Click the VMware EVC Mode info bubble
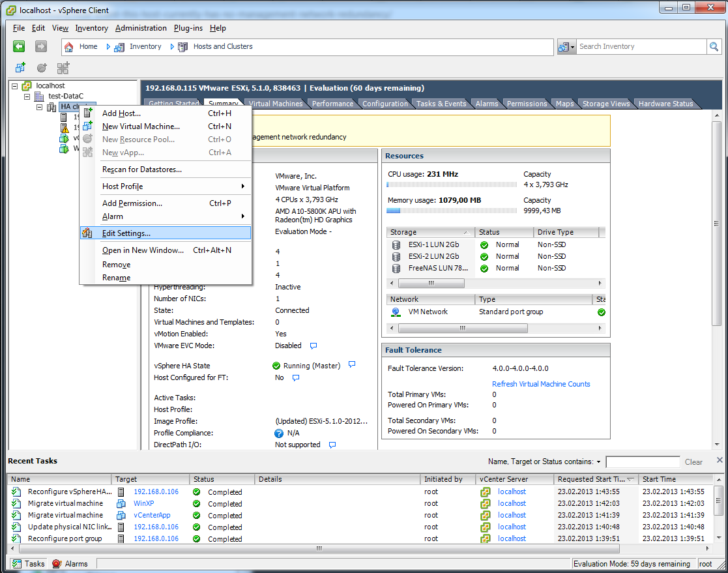 pyautogui.click(x=313, y=345)
